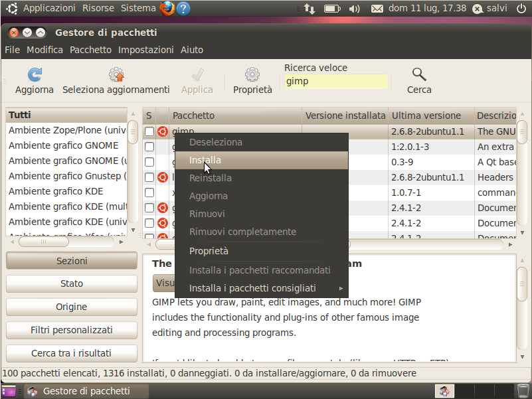Click the Cerca magnifying glass icon
Screen dimensions: 532x399
(x=419, y=74)
